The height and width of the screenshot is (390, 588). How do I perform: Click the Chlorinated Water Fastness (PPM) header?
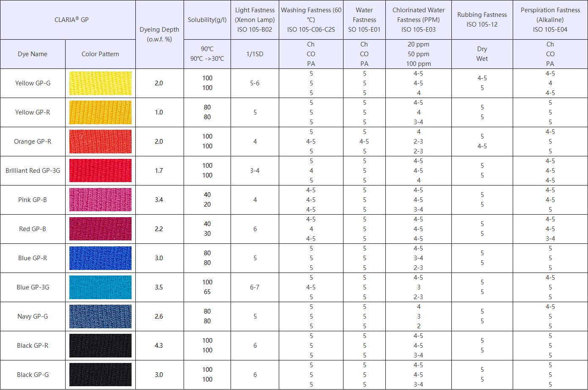click(418, 20)
